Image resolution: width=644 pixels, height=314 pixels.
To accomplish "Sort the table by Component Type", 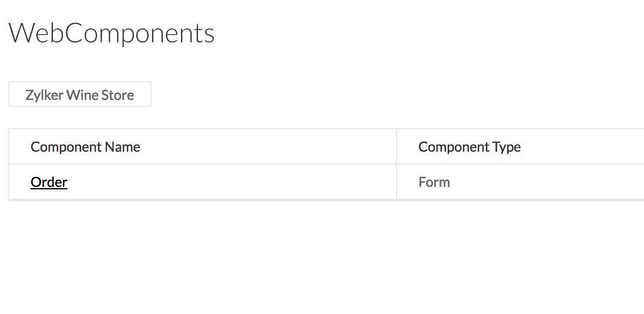I will (469, 147).
